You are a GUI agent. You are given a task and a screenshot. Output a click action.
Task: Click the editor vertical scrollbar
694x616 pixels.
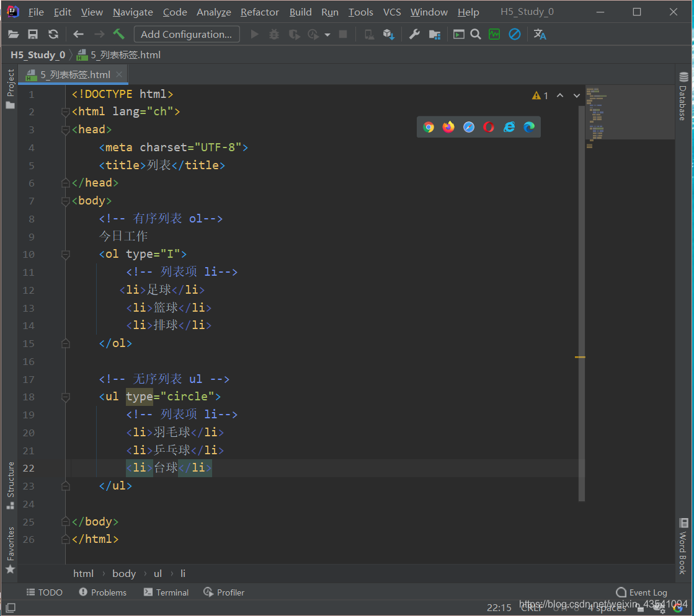pyautogui.click(x=582, y=304)
